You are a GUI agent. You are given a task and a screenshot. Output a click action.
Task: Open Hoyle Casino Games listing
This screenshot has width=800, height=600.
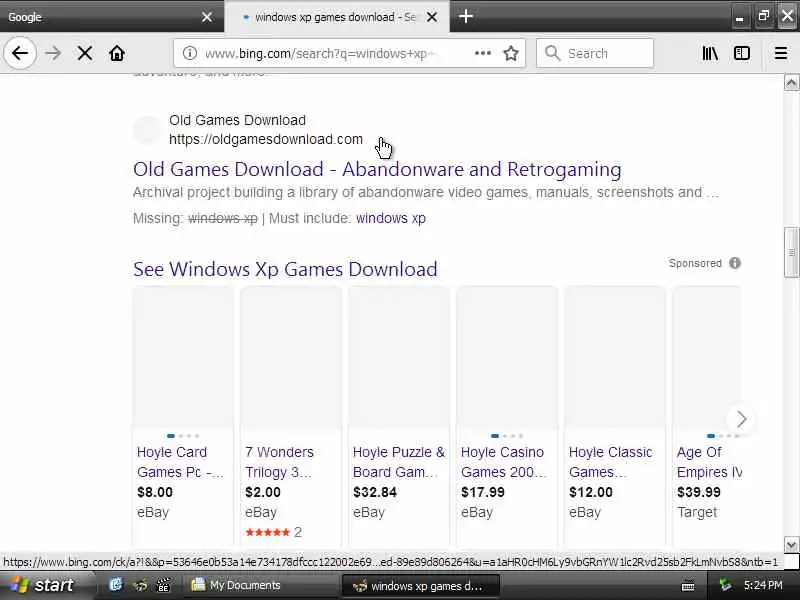tap(503, 462)
